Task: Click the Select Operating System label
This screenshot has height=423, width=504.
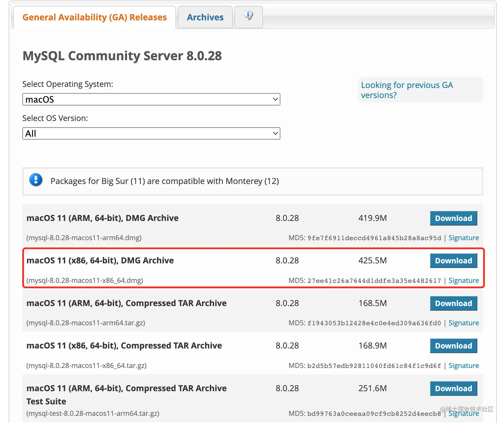Action: pyautogui.click(x=68, y=84)
